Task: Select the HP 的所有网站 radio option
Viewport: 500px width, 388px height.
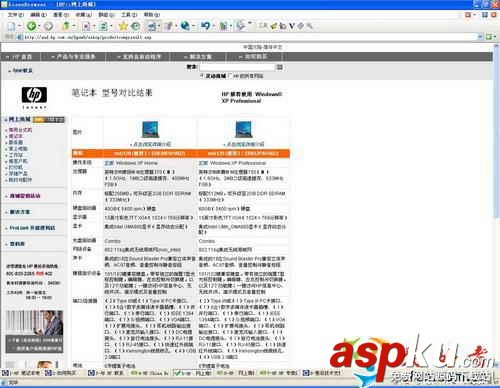Action: [x=230, y=76]
